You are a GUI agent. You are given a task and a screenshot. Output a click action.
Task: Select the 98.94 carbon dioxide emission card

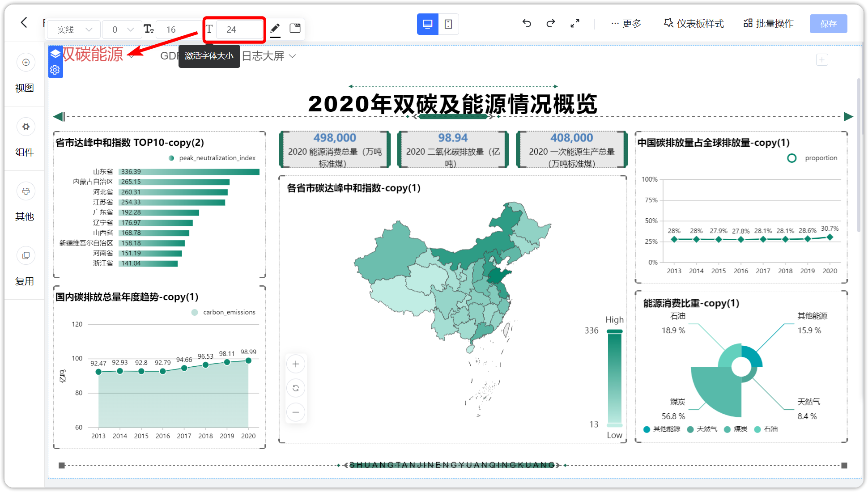[x=453, y=149]
